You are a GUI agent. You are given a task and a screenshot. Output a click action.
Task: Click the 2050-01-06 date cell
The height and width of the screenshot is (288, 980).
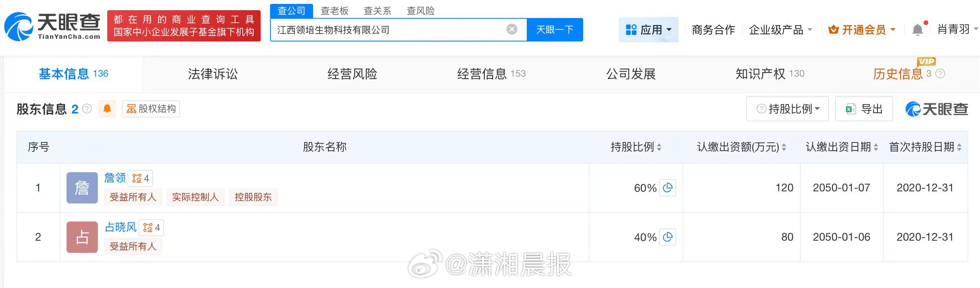tap(841, 237)
